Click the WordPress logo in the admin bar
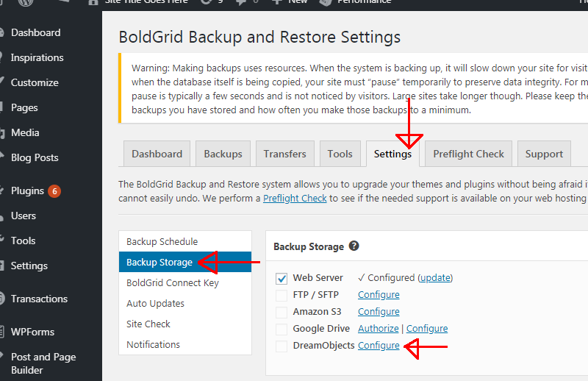This screenshot has height=381, width=588. pos(26,2)
